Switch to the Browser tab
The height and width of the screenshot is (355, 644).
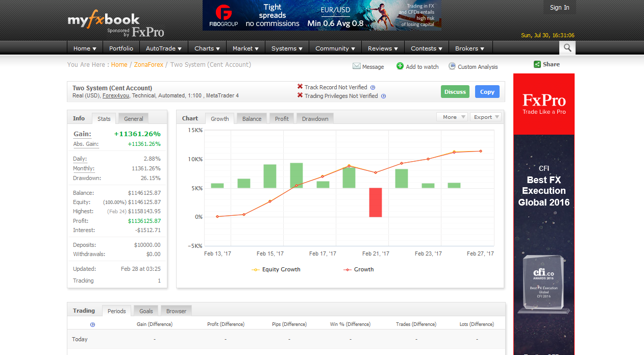click(x=176, y=311)
